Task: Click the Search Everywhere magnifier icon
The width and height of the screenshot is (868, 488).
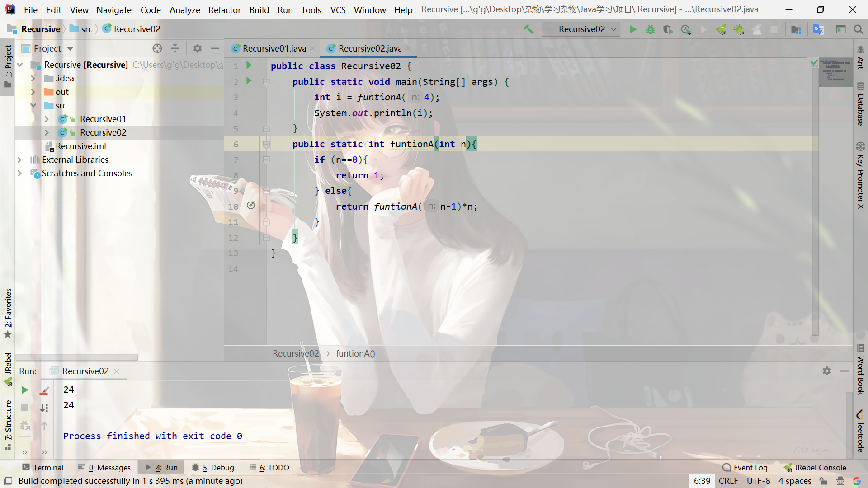Action: coord(858,29)
